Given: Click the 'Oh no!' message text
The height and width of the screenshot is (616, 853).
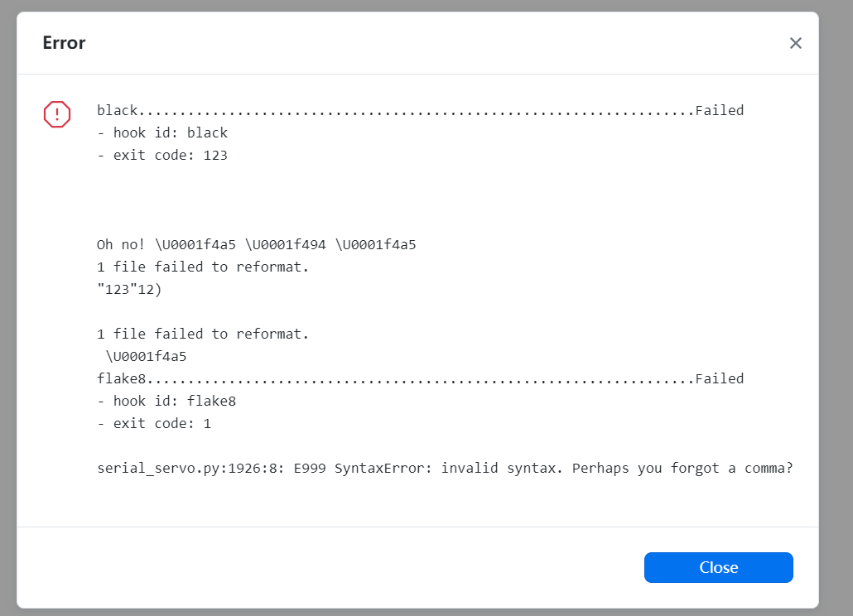Looking at the screenshot, I should 121,244.
